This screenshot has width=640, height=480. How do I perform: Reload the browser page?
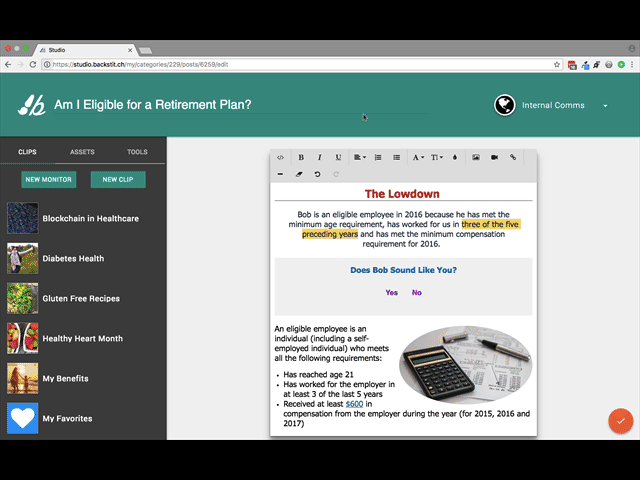point(33,64)
